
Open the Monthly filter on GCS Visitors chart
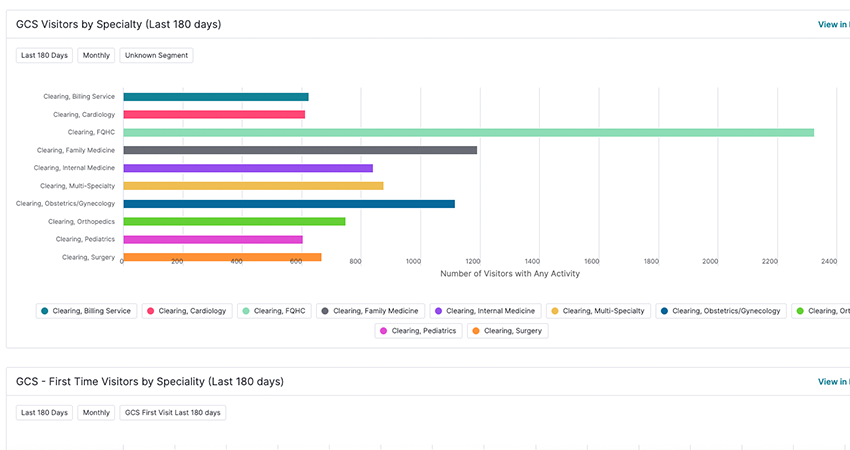tap(96, 56)
